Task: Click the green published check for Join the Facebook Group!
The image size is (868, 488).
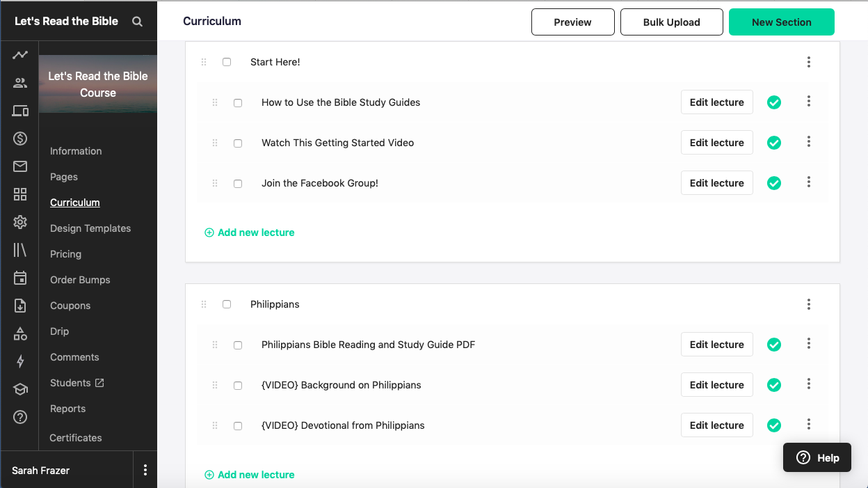Action: (774, 183)
